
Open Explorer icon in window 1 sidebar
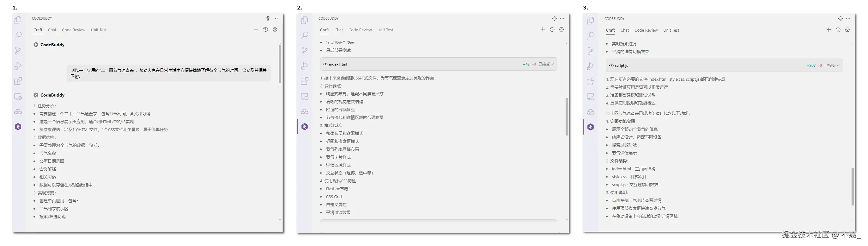pos(18,21)
